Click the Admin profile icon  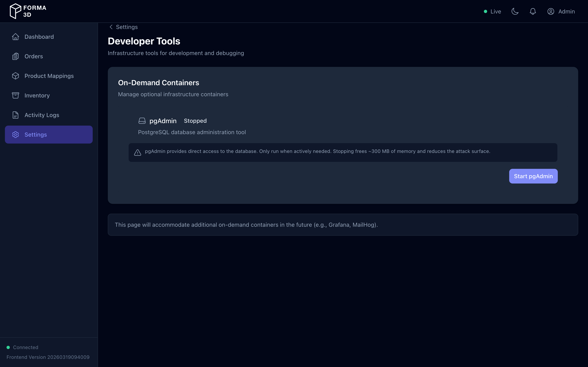pyautogui.click(x=551, y=11)
